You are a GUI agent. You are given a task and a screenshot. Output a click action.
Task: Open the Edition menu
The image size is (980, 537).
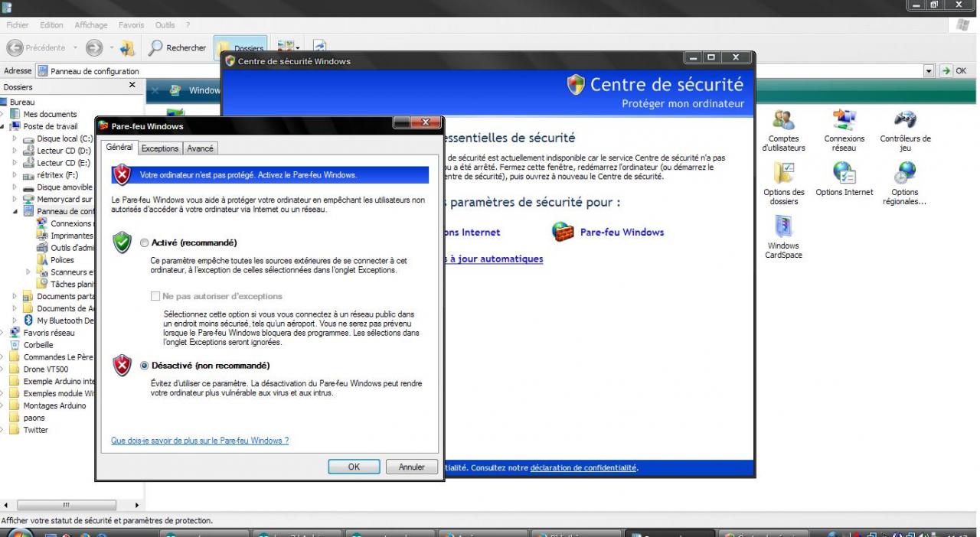coord(51,25)
